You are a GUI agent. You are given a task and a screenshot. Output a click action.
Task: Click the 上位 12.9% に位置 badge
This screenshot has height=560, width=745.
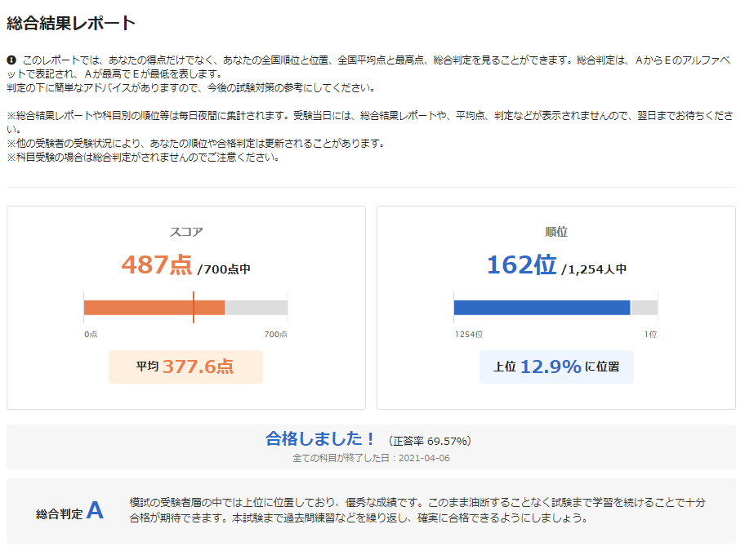(x=556, y=367)
